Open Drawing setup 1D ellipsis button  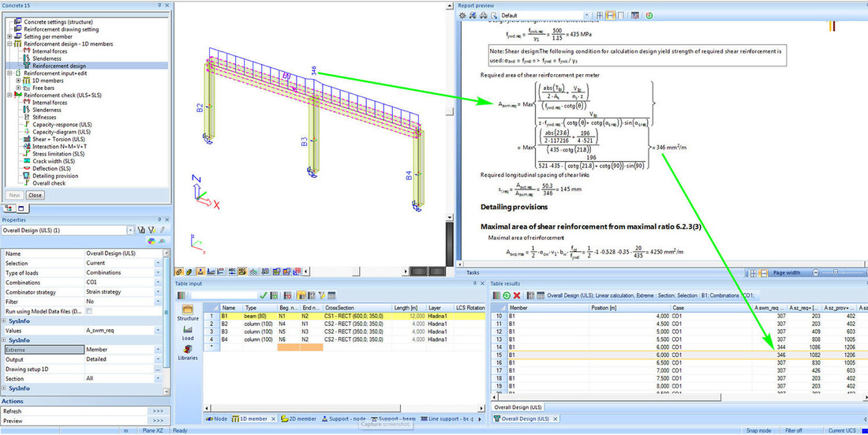coord(159,369)
